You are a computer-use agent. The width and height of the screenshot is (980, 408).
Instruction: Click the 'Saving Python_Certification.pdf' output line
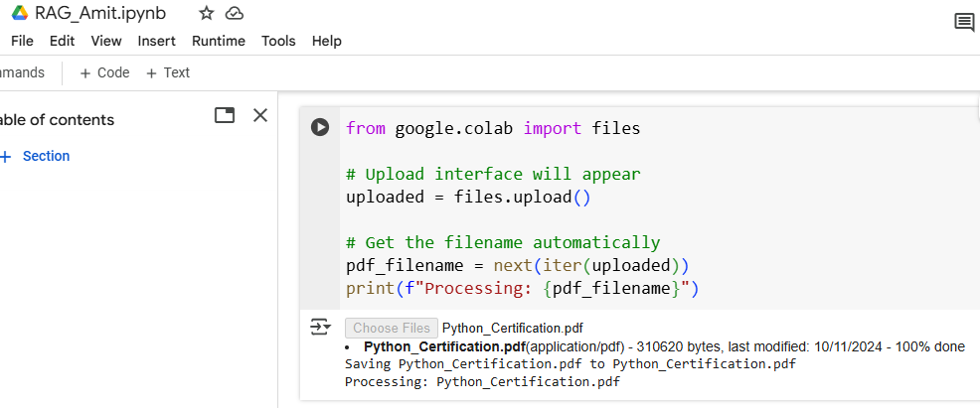click(571, 363)
